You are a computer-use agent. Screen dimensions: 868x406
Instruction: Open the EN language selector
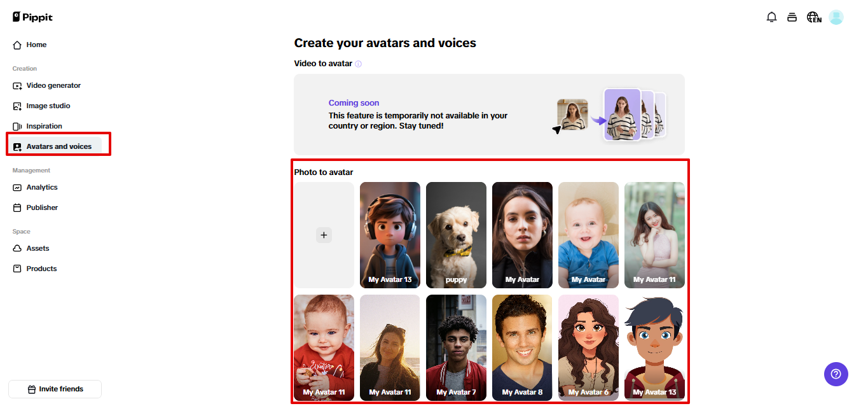click(x=813, y=17)
